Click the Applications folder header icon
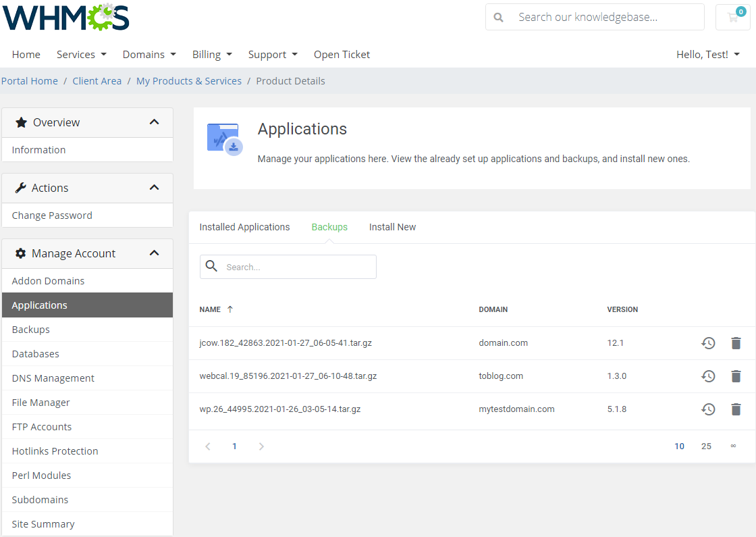Viewport: 756px width, 537px height. click(225, 139)
